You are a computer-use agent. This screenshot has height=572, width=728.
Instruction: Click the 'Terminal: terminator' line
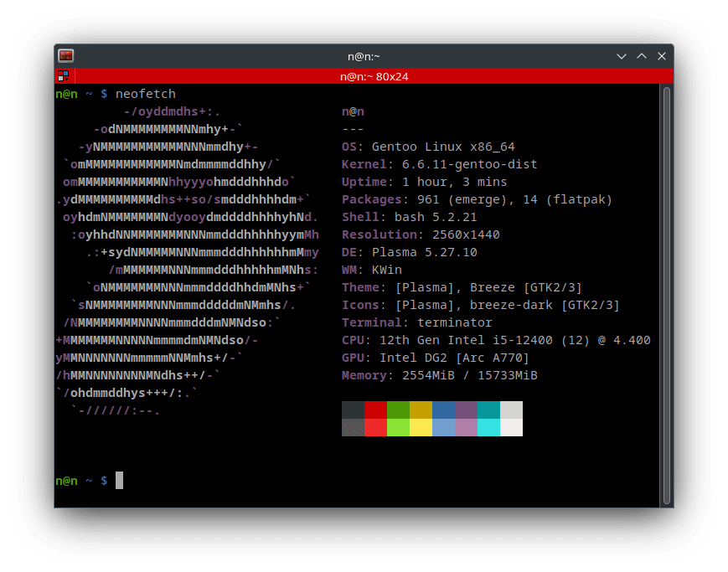tap(416, 322)
